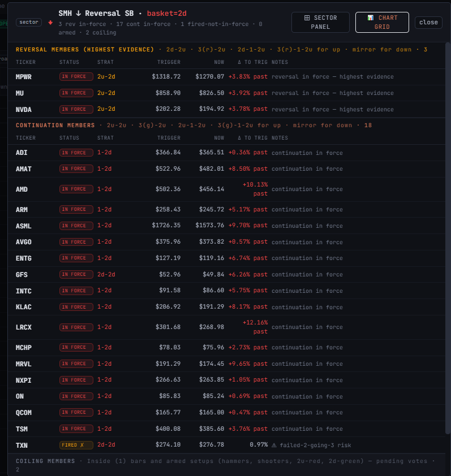The height and width of the screenshot is (476, 451).
Task: Select the TXN ticker
Action: 22,445
